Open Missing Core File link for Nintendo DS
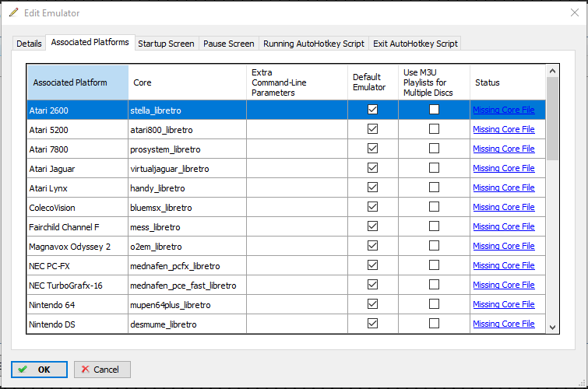Image resolution: width=588 pixels, height=389 pixels. click(504, 324)
